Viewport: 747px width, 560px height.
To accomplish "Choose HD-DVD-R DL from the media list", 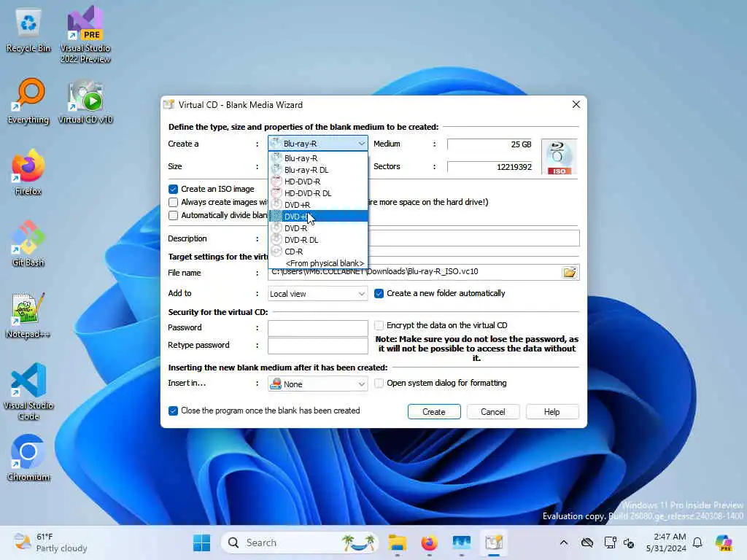I will (318, 193).
